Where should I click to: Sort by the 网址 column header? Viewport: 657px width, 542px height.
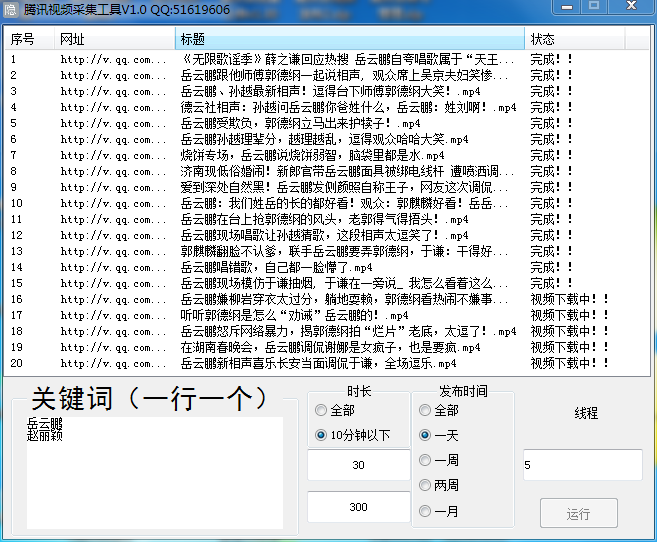pyautogui.click(x=114, y=39)
